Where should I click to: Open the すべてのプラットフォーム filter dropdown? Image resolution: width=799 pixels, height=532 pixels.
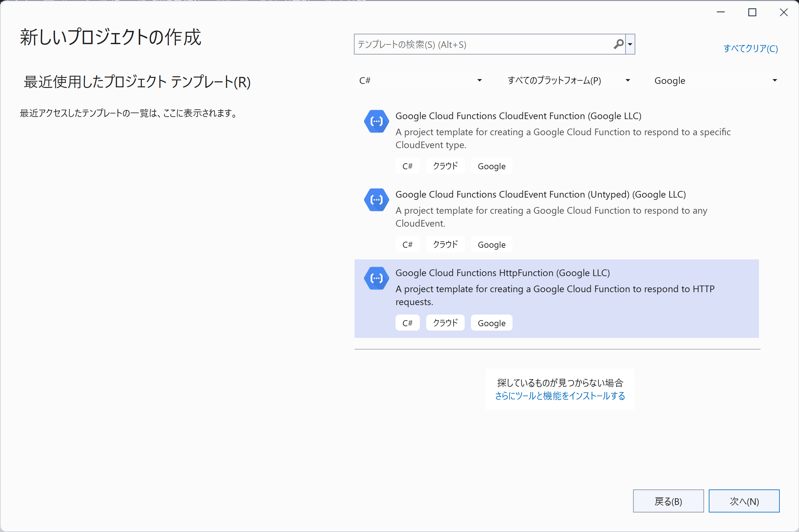click(568, 80)
